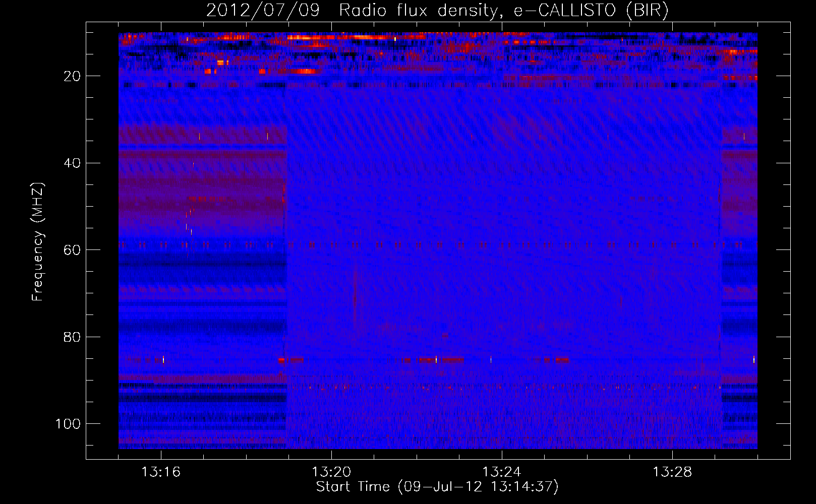
Task: Click the plot title '2012/07/09 Radio flux density, e-CALLISTO (BIR)'
Action: [437, 11]
